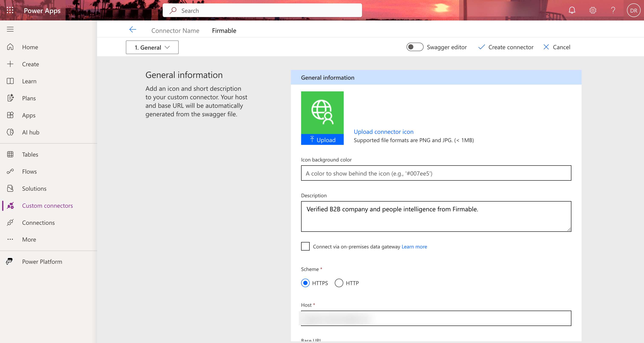
Task: Go back using the blue arrow
Action: click(133, 30)
